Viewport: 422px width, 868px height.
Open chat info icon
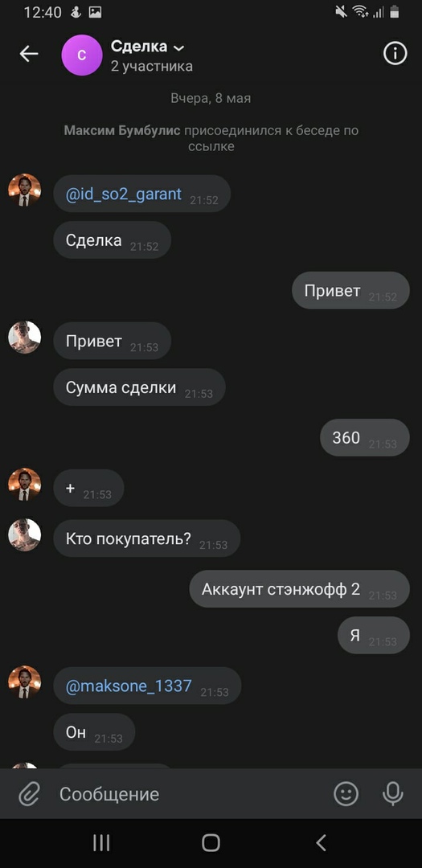tap(395, 54)
